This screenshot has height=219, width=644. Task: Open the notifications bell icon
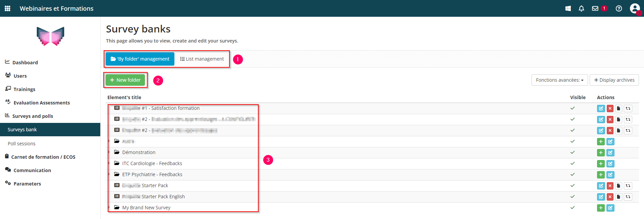click(x=581, y=8)
